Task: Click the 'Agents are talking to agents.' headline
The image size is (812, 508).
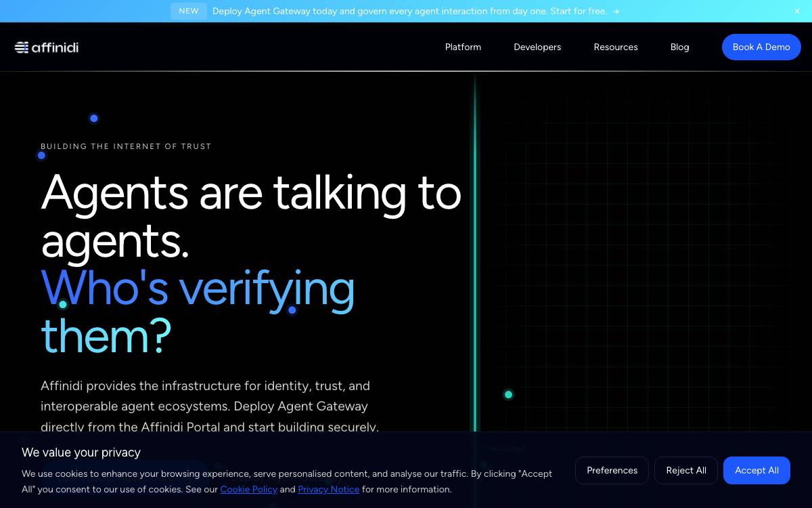Action: coord(251,216)
